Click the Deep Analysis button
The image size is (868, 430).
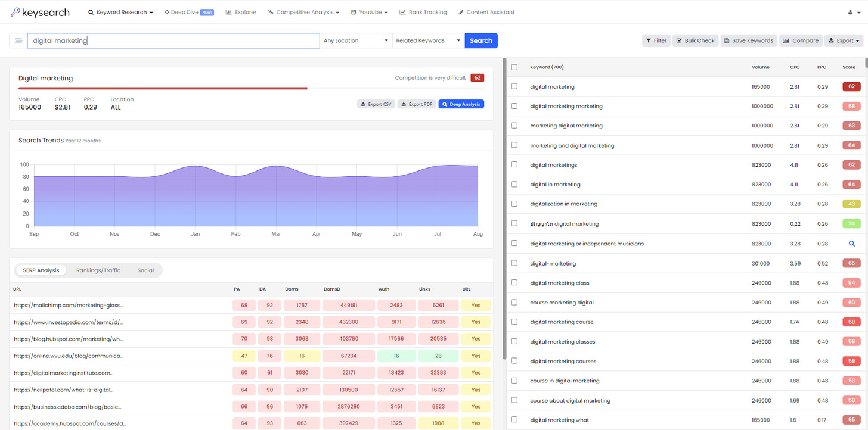point(461,104)
